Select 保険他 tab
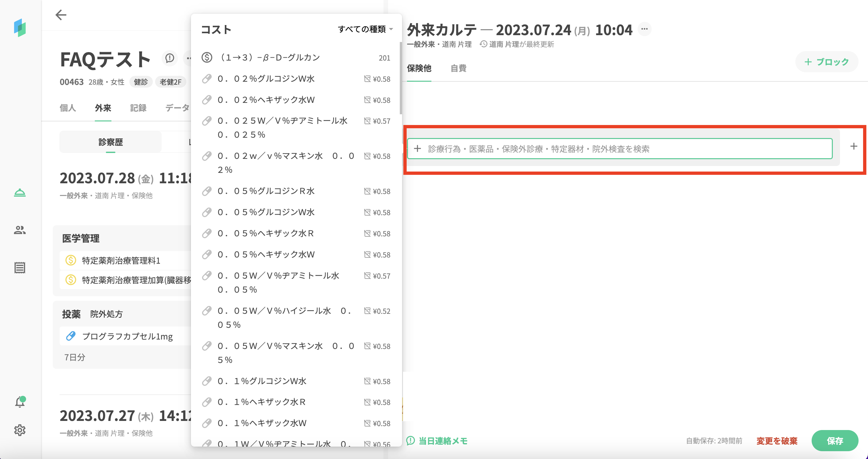868x459 pixels. click(419, 68)
